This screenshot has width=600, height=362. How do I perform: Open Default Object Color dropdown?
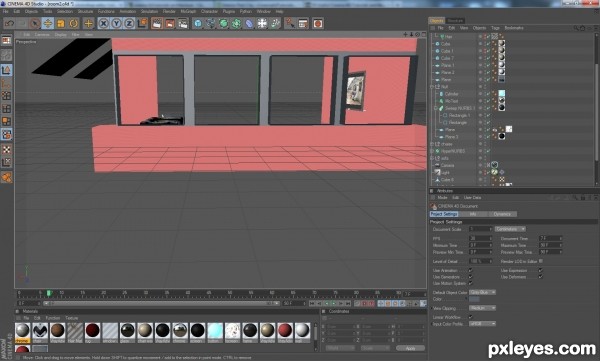tap(483, 292)
